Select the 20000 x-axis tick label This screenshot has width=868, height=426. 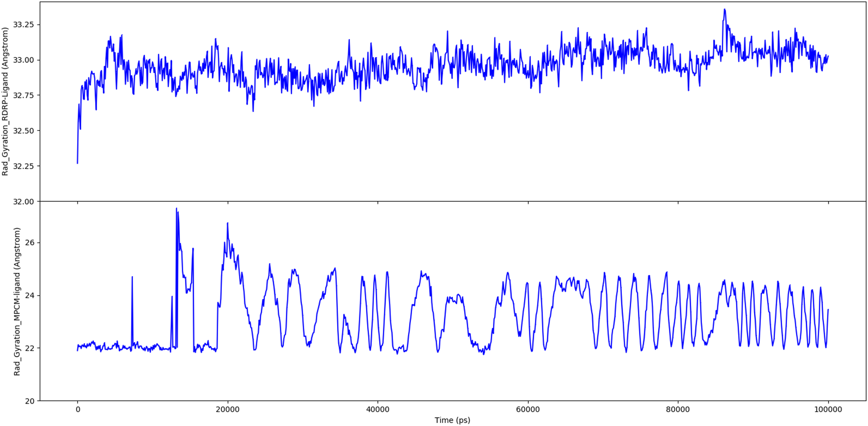click(x=228, y=409)
